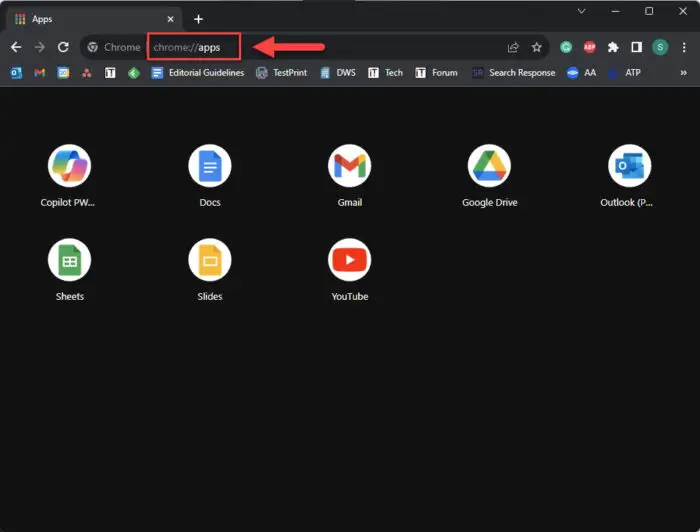The width and height of the screenshot is (700, 532).
Task: Open the Editorial Guidelines bookmark
Action: [x=198, y=73]
